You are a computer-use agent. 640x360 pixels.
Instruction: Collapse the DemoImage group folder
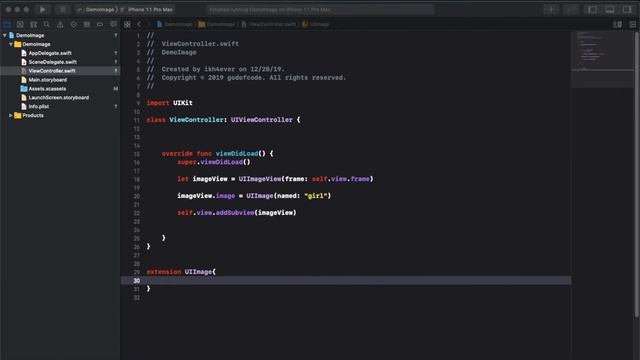(x=11, y=44)
